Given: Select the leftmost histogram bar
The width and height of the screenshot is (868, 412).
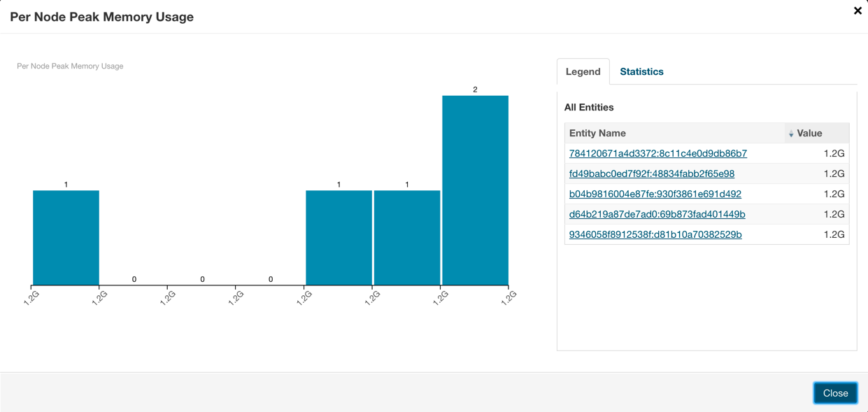Looking at the screenshot, I should (x=66, y=238).
